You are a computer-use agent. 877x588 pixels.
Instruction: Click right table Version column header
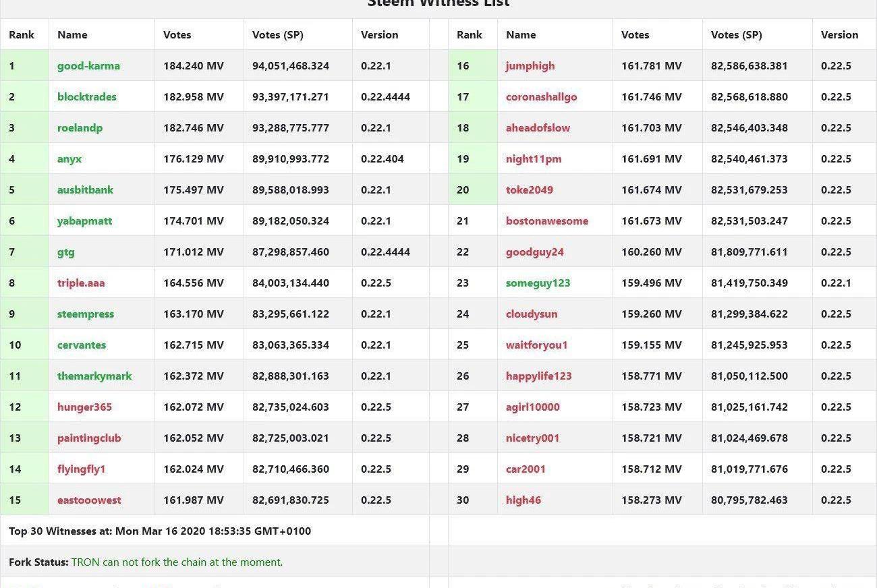click(840, 35)
